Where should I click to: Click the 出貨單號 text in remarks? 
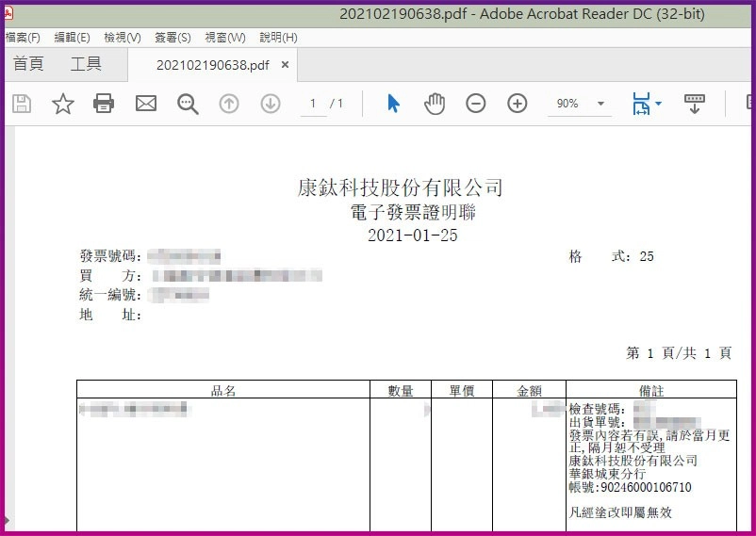pyautogui.click(x=598, y=422)
